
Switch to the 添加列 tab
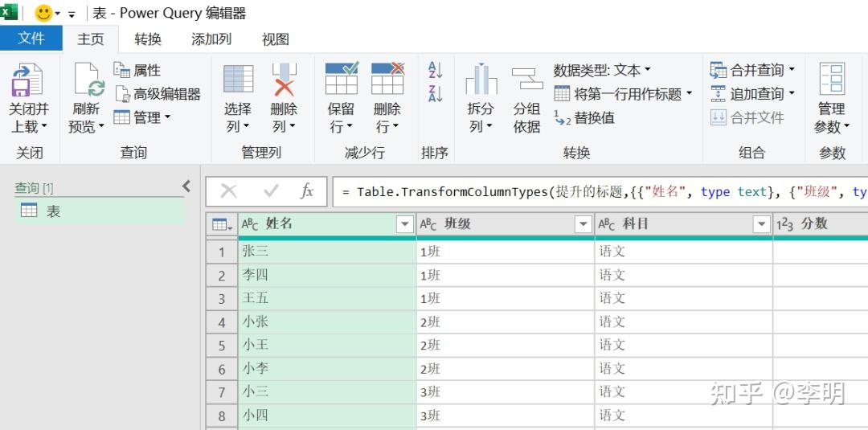coord(211,39)
